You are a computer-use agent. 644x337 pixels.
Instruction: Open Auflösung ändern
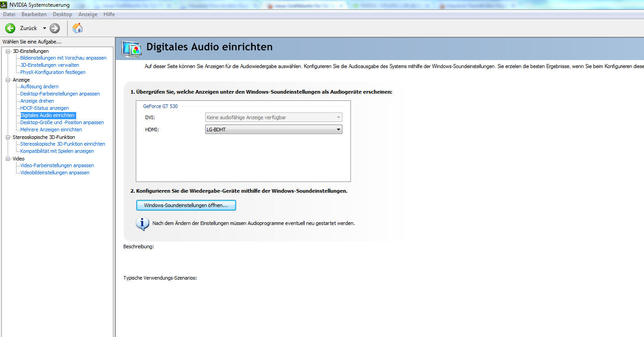point(39,86)
